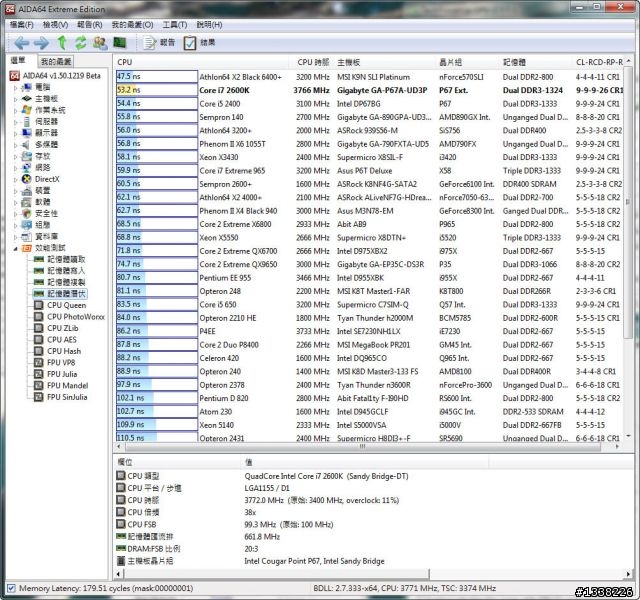Click the 109.9 ns latency bar
640x600 pixels.
click(157, 424)
